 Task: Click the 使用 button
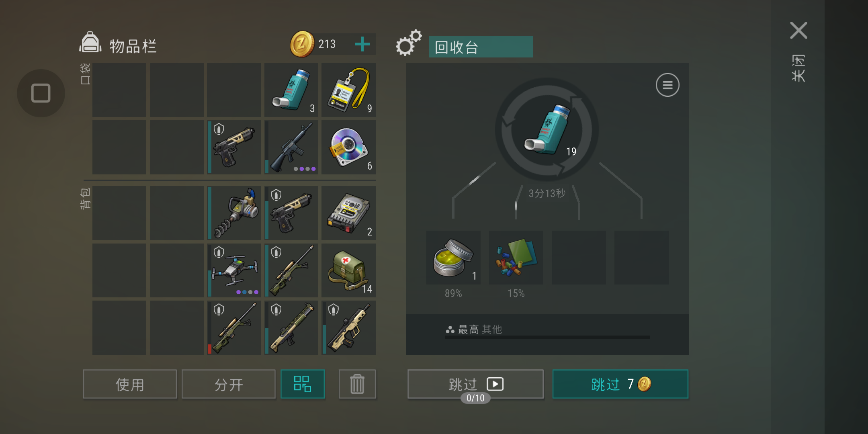130,384
